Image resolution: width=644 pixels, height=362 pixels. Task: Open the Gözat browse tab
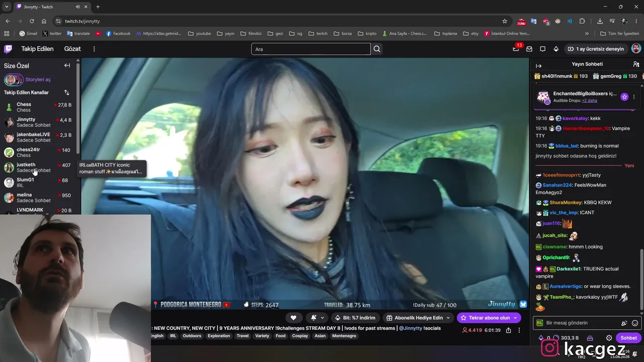point(72,49)
